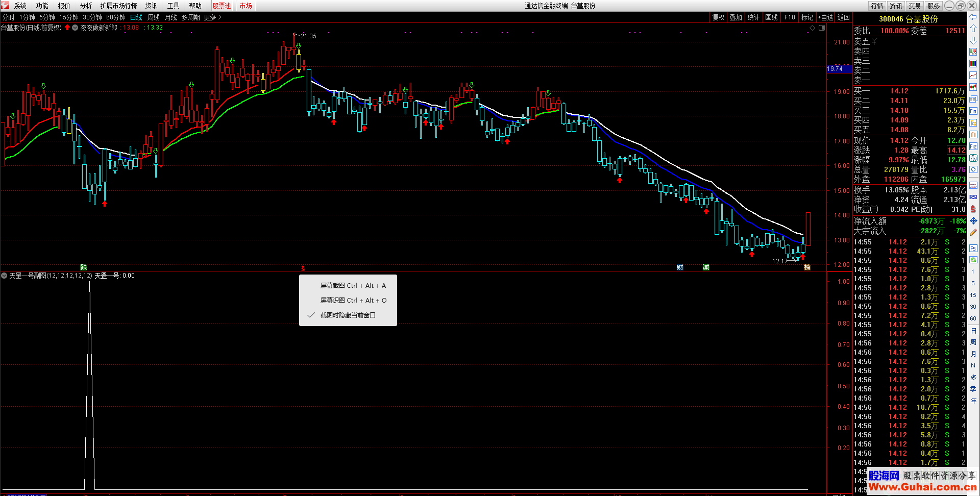Screen dimensions: 980x496
Task: Open the orange document icon in sidebar
Action: [x=973, y=135]
